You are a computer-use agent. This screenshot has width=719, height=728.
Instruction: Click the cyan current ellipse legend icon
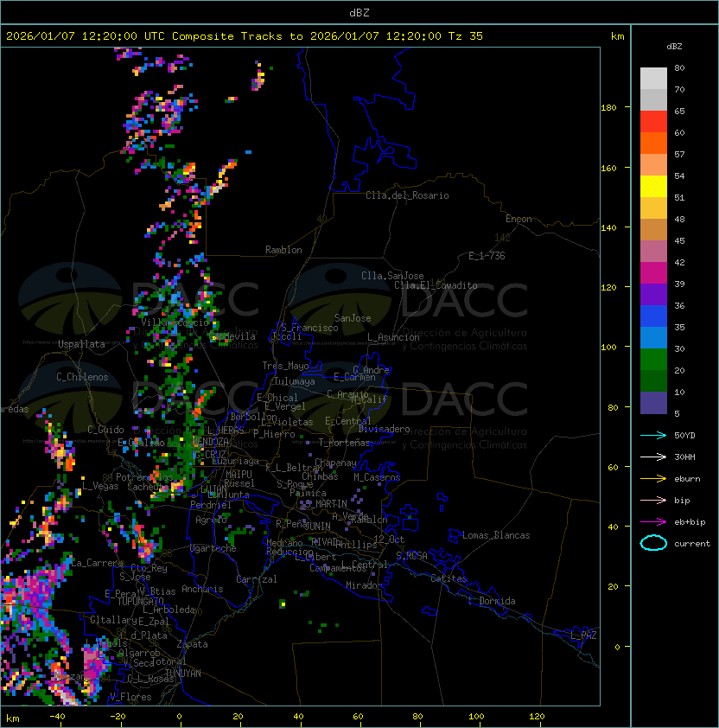653,543
